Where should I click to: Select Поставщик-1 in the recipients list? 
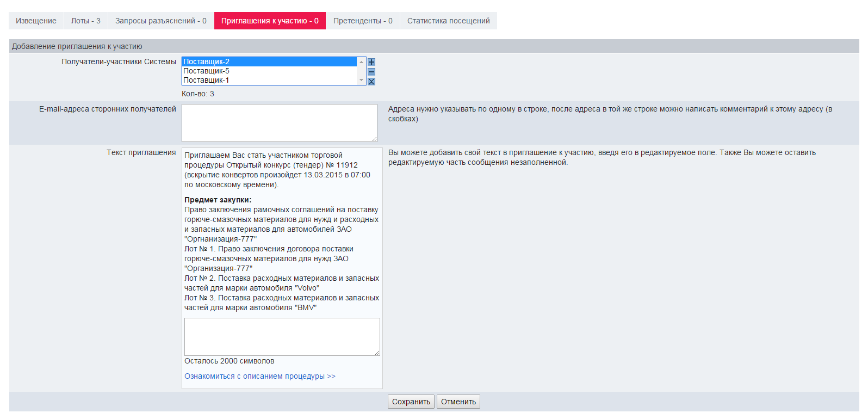[269, 81]
